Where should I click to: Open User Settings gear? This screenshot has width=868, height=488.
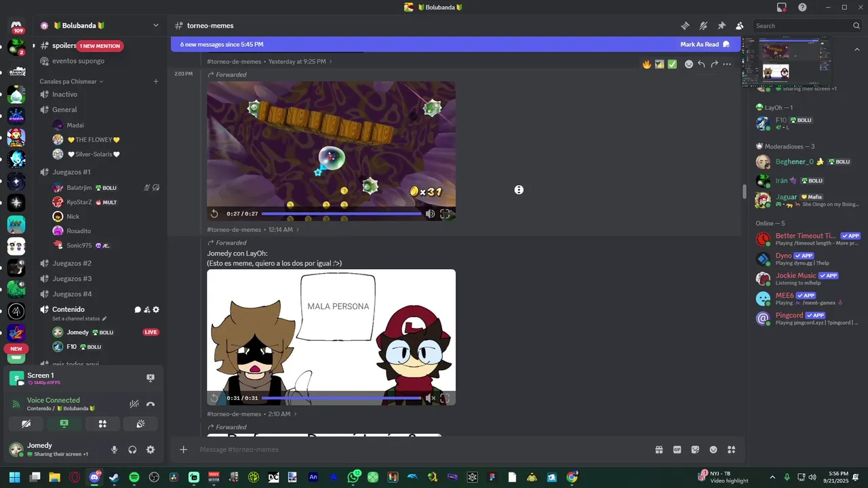coord(151,449)
